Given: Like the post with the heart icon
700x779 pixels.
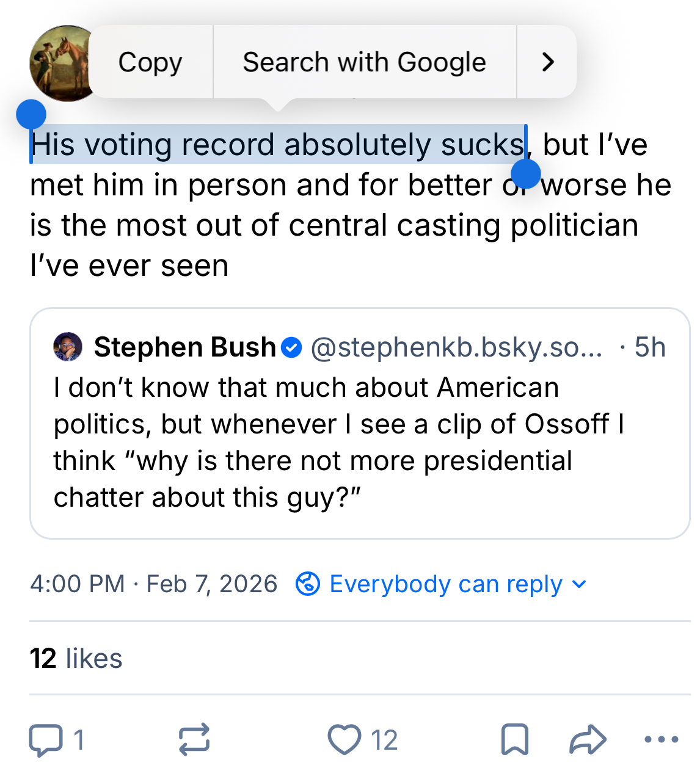Looking at the screenshot, I should (x=345, y=740).
